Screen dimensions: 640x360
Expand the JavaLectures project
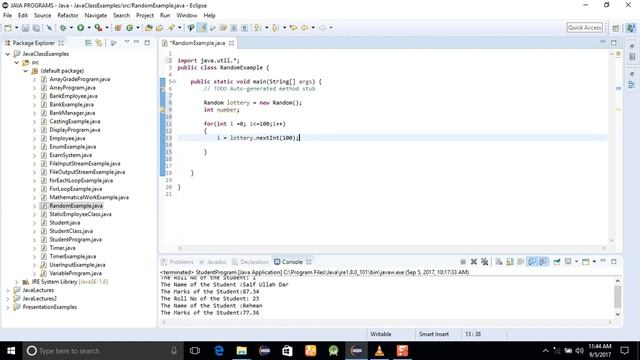click(8, 290)
